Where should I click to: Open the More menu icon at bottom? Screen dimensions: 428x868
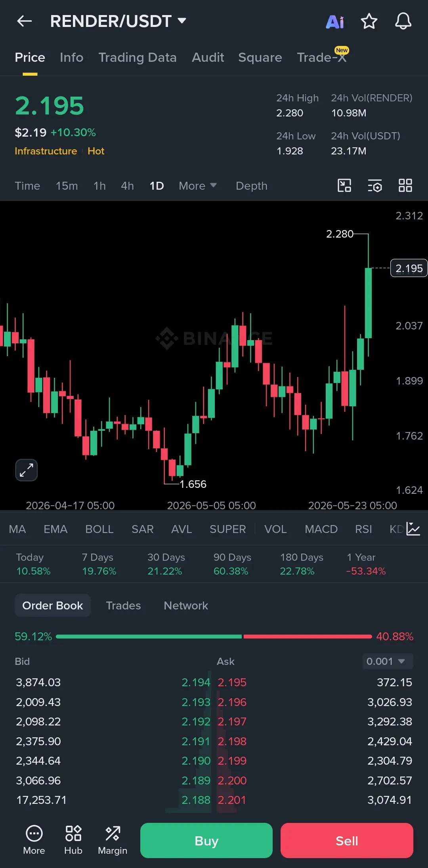34,840
